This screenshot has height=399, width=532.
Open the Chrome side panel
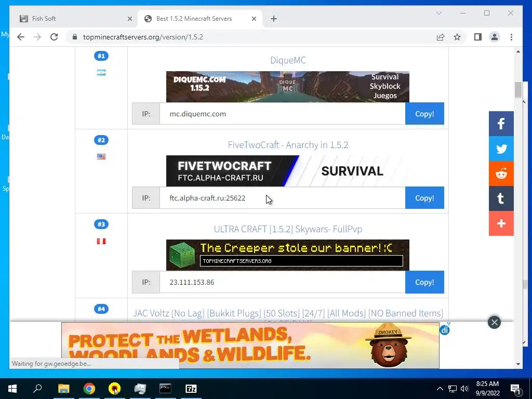[478, 37]
